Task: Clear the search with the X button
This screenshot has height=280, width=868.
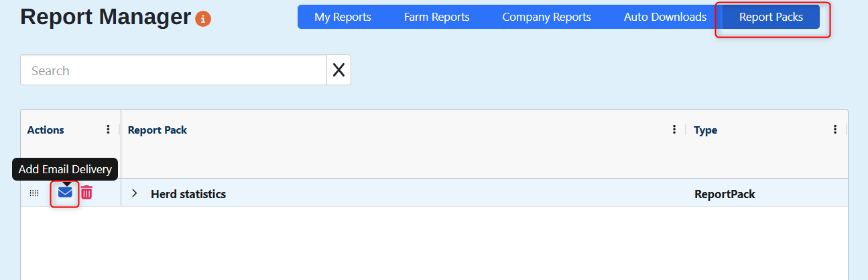Action: point(338,70)
